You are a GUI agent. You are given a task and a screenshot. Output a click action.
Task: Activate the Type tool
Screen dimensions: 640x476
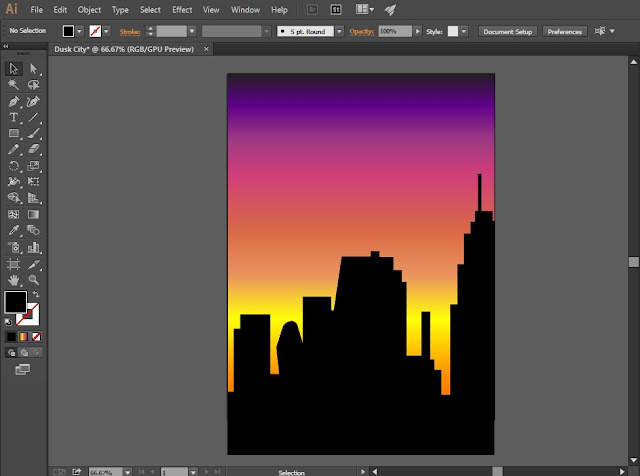tap(14, 118)
